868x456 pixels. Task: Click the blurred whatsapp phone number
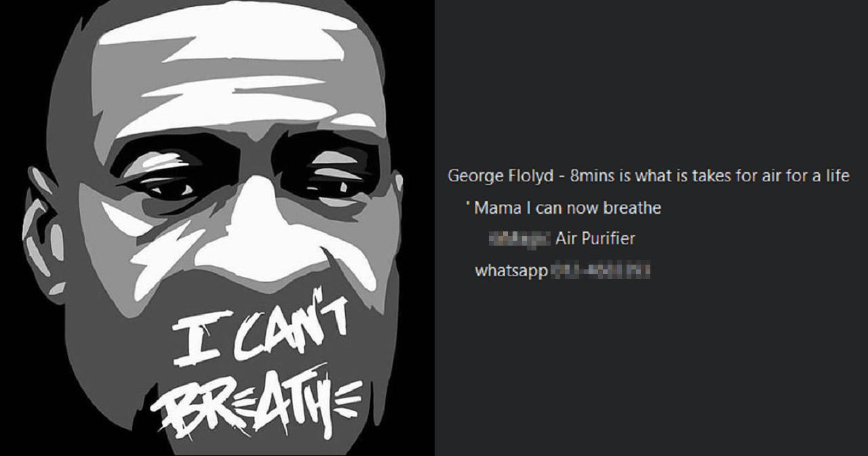[601, 271]
